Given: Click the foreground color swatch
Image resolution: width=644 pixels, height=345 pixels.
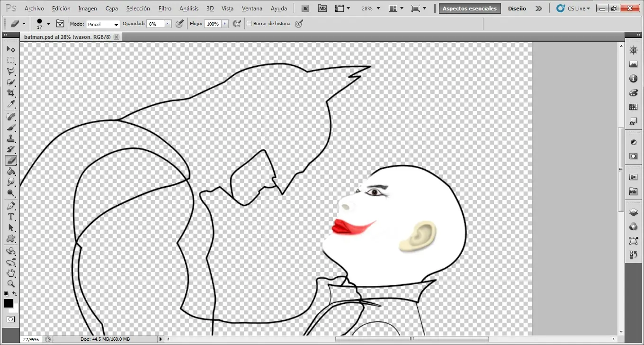Looking at the screenshot, I should (9, 302).
